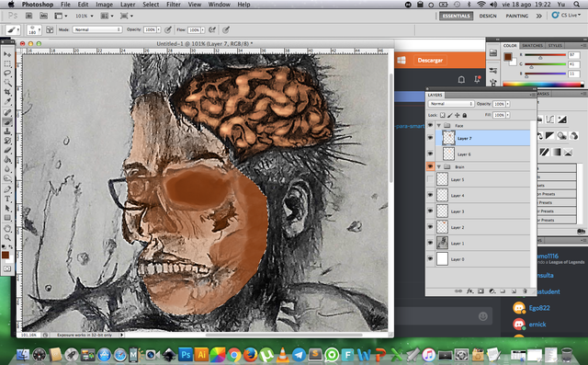Open the Filter menu
Screen dimensions: 588x365
click(174, 5)
